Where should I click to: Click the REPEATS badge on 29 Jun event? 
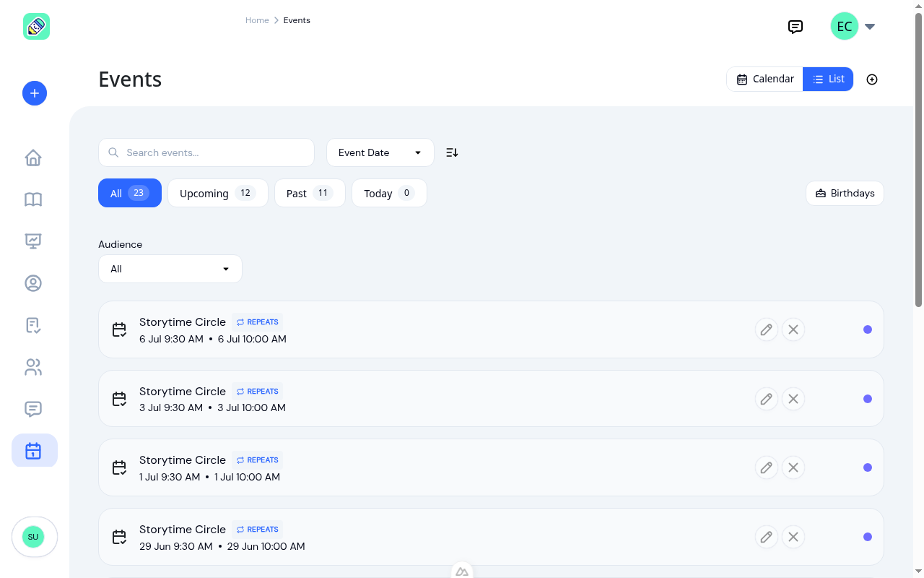pyautogui.click(x=257, y=530)
